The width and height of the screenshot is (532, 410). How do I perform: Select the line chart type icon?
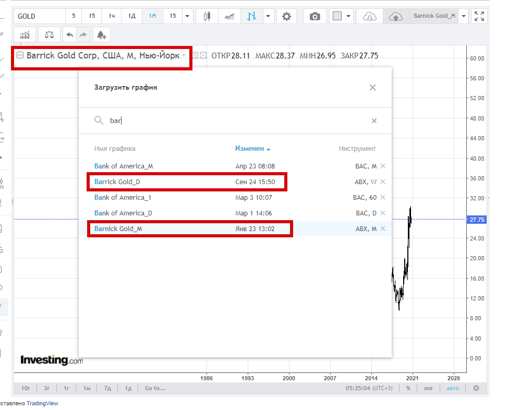pyautogui.click(x=229, y=16)
